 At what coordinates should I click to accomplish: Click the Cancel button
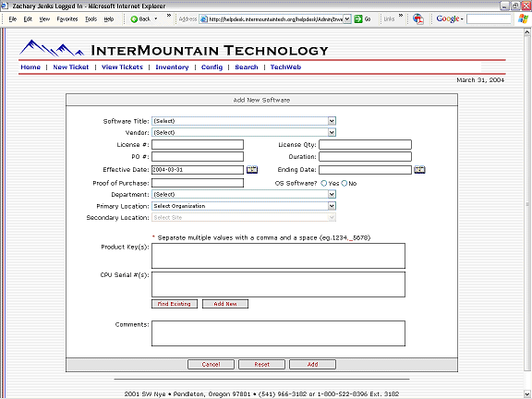[211, 365]
